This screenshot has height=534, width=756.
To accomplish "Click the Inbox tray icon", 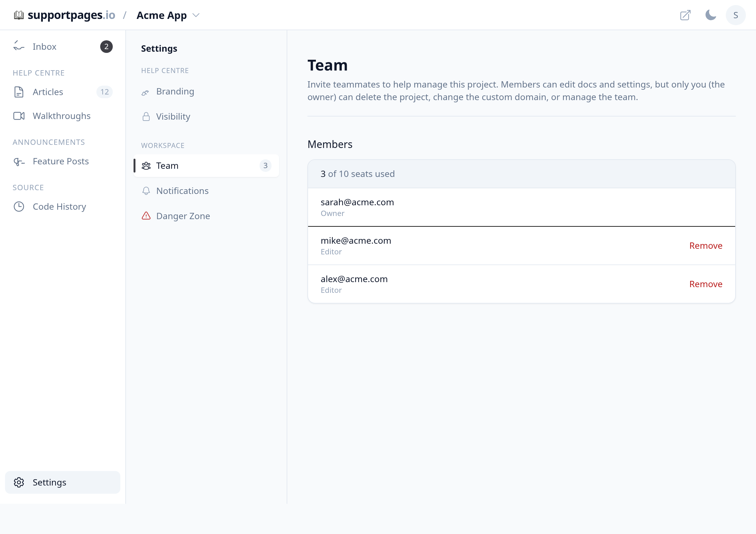I will pyautogui.click(x=19, y=46).
